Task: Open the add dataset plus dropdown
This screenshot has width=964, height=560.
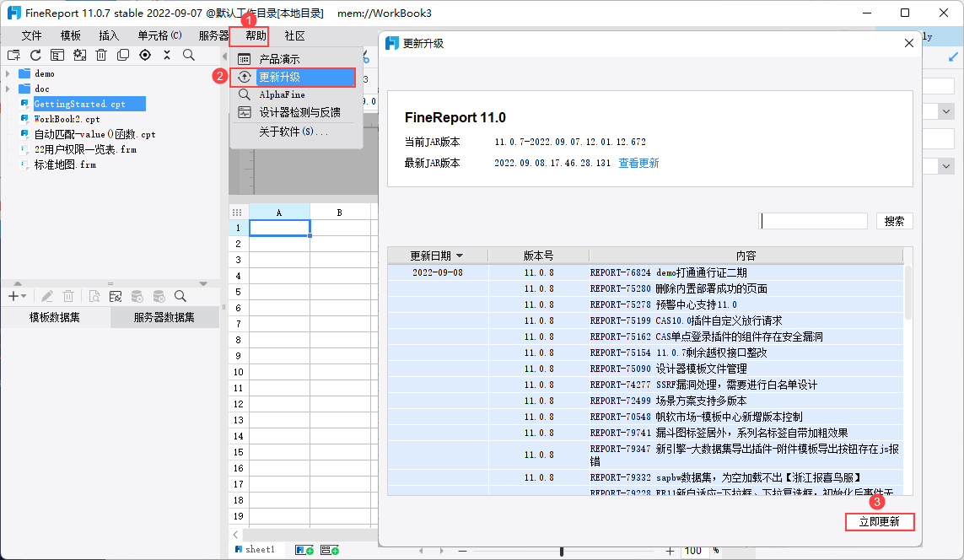Action: point(17,296)
